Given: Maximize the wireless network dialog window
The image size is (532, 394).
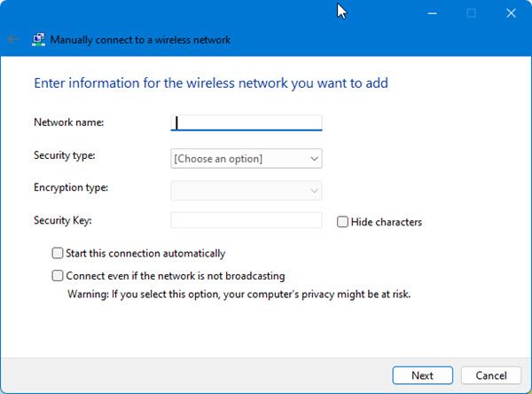Looking at the screenshot, I should pos(471,13).
